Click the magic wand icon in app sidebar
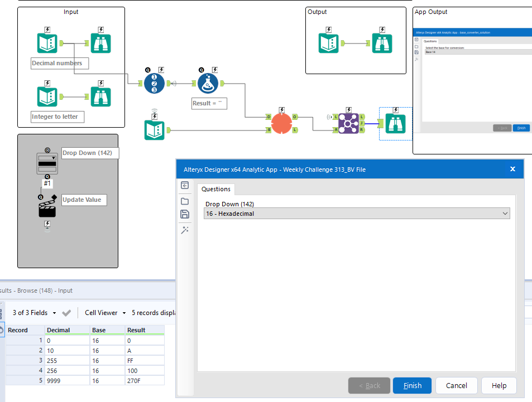Screen dimensions: 532x402 click(x=185, y=230)
